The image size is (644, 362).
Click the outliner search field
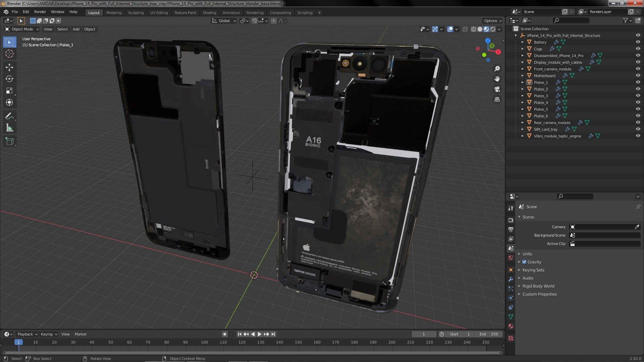[x=571, y=21]
